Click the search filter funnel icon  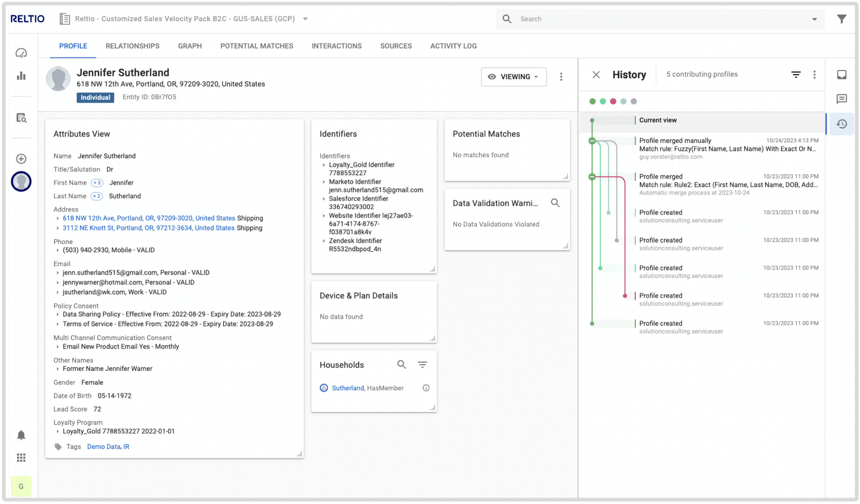pyautogui.click(x=842, y=19)
